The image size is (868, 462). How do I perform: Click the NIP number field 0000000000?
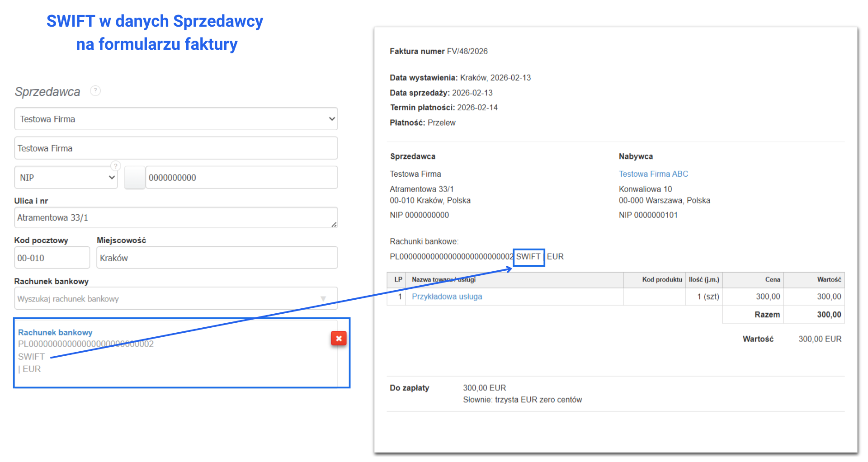[242, 178]
